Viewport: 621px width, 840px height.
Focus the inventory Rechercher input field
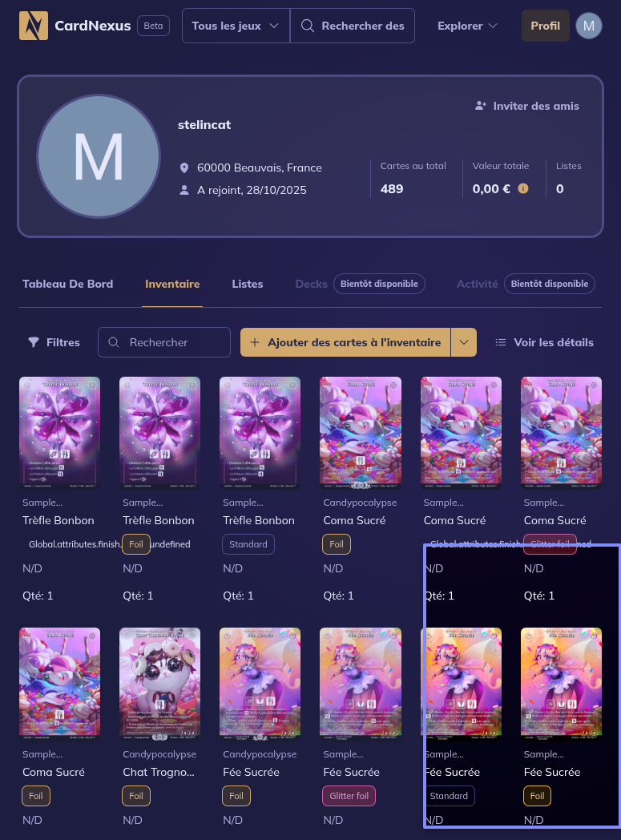point(163,342)
